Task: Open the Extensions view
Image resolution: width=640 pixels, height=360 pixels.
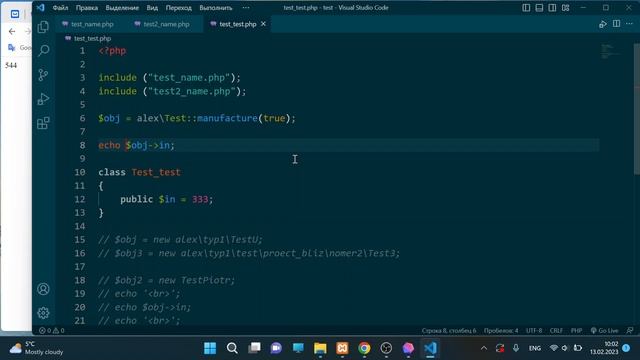Action: 43,123
